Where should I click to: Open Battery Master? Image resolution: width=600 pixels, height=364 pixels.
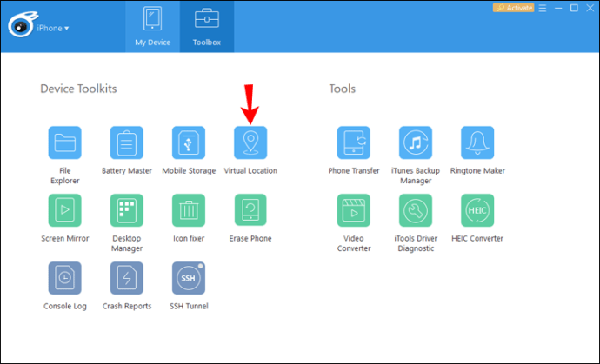click(x=127, y=142)
